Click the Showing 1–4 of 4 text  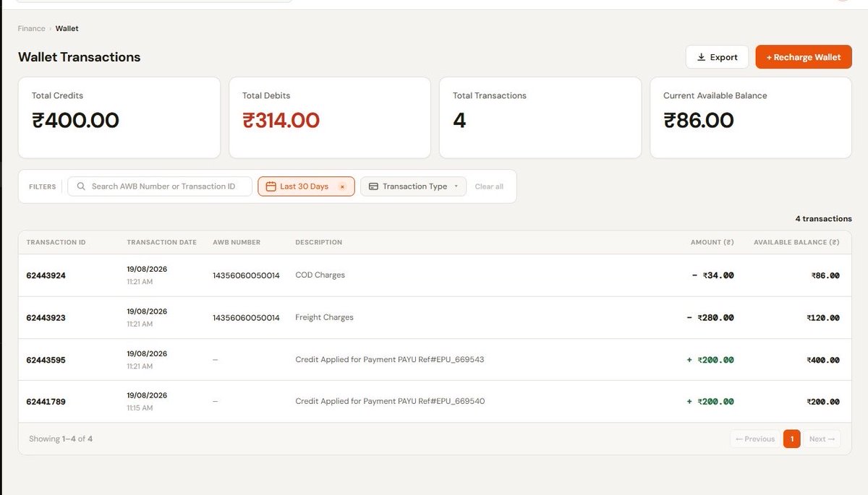click(x=61, y=439)
